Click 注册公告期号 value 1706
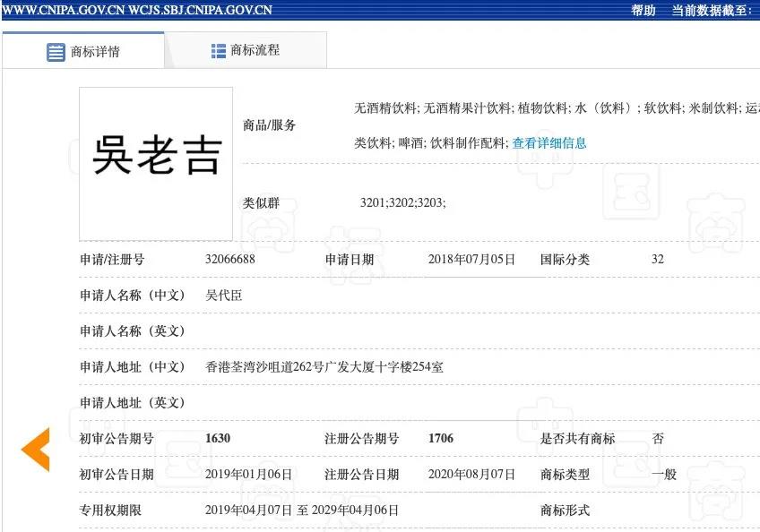The width and height of the screenshot is (760, 532). [x=441, y=438]
